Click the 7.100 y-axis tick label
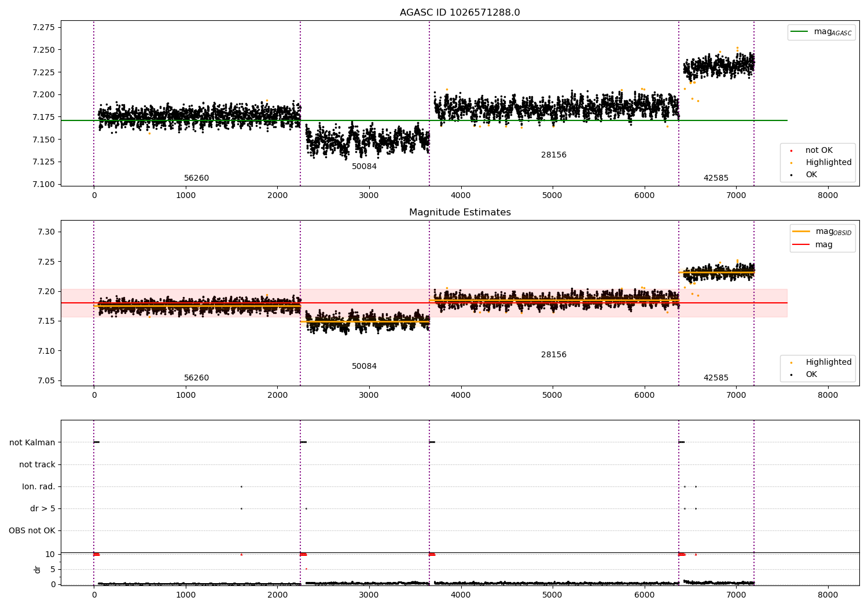This screenshot has height=608, width=868. [43, 184]
